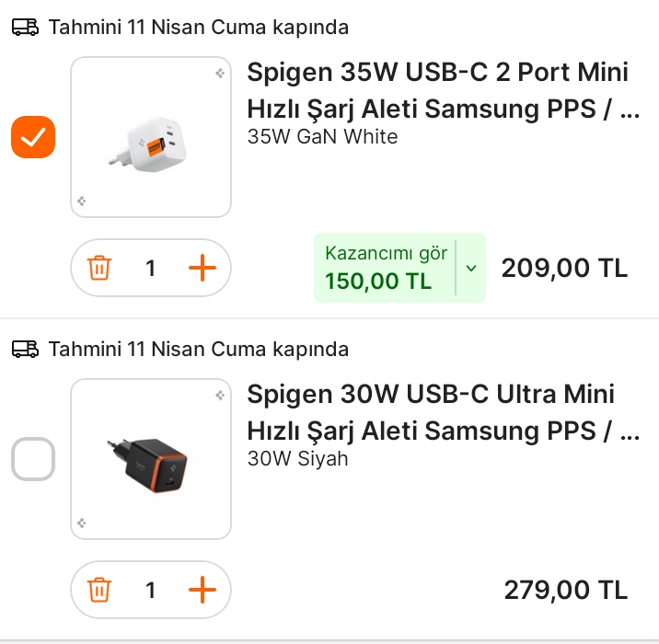Increase quantity of the 35W GaN White charger
Viewport: 659px width, 644px height.
coord(202,269)
